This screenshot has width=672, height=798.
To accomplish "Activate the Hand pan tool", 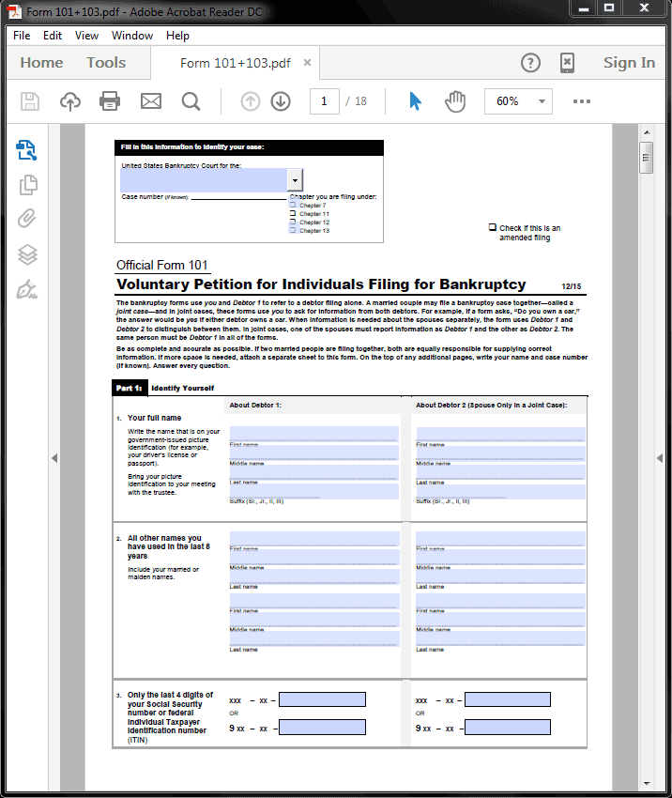I will point(455,101).
